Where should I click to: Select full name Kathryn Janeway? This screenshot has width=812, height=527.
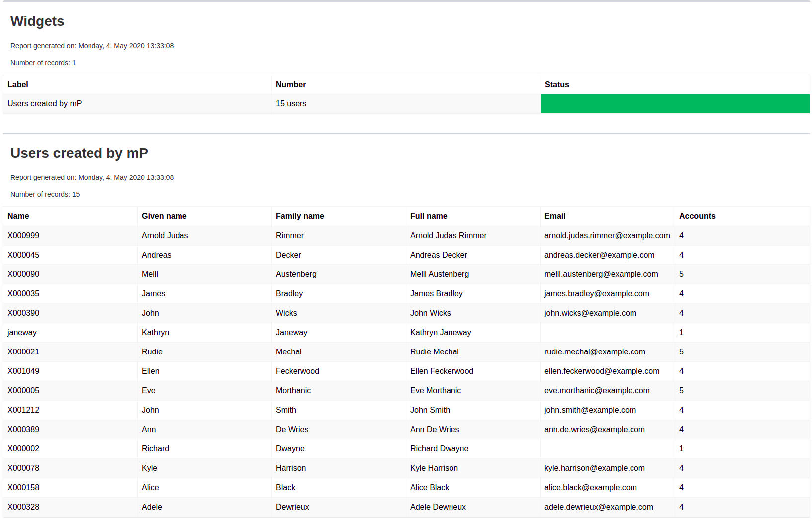[441, 333]
